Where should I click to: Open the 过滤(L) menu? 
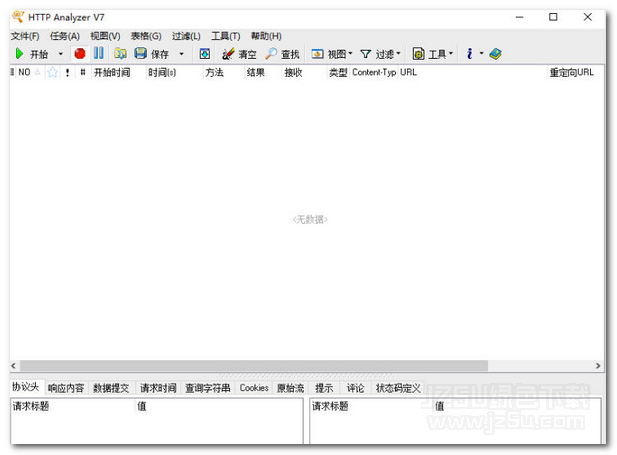click(186, 36)
